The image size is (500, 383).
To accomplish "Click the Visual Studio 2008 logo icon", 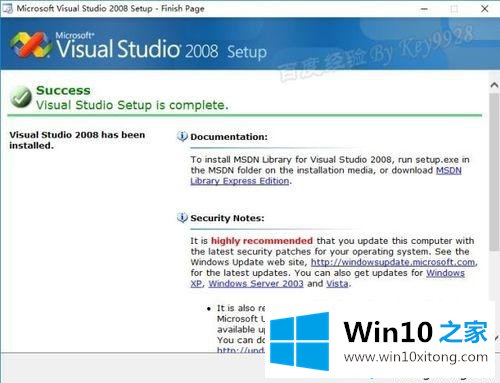I will pos(31,45).
